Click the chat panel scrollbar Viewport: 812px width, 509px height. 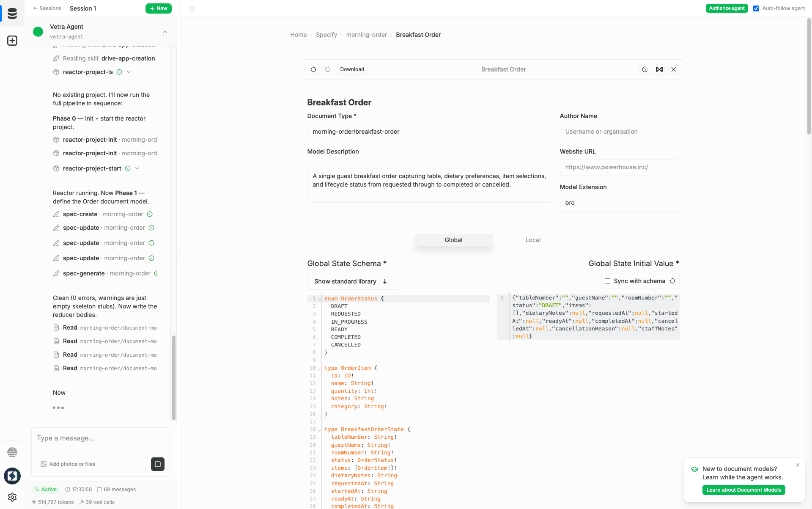[x=174, y=378]
